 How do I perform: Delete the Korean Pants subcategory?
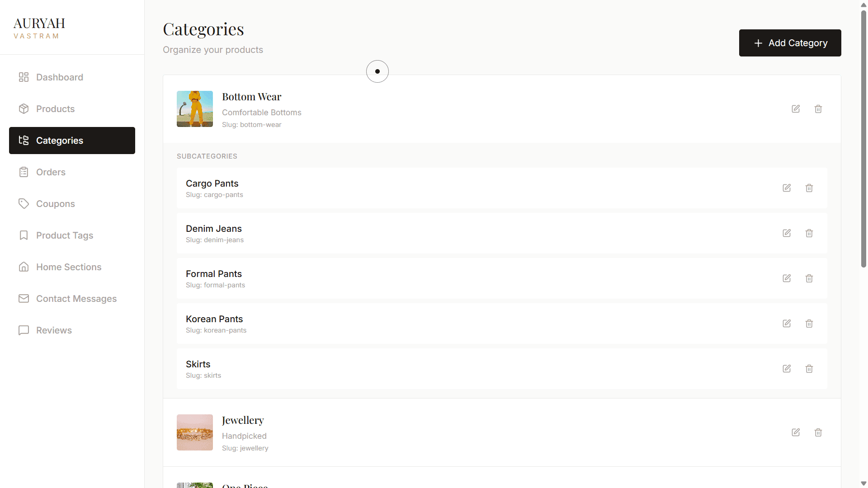point(809,324)
